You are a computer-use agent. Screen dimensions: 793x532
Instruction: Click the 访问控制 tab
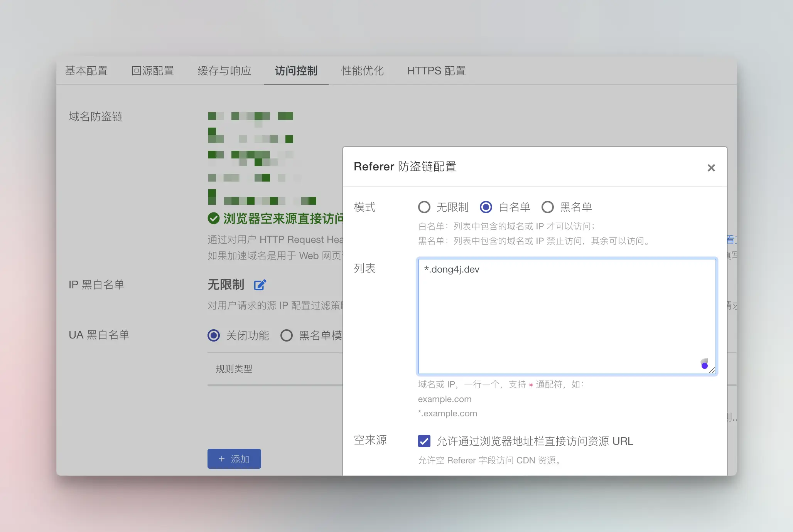pyautogui.click(x=296, y=71)
